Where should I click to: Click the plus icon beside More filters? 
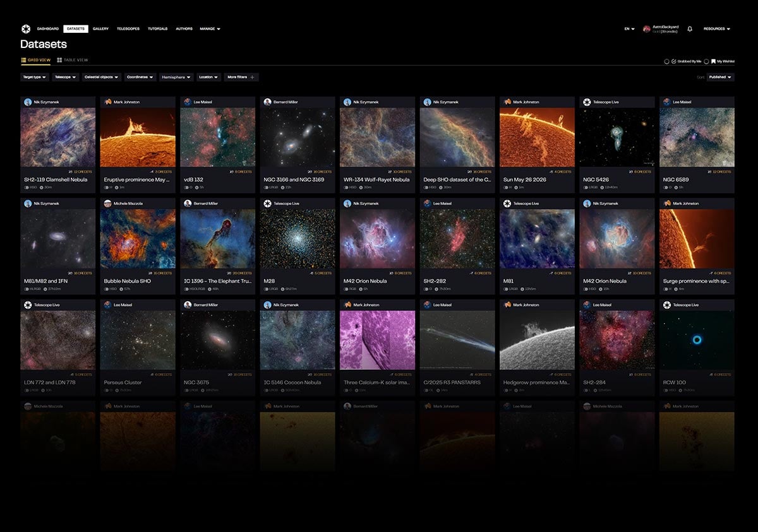point(252,77)
